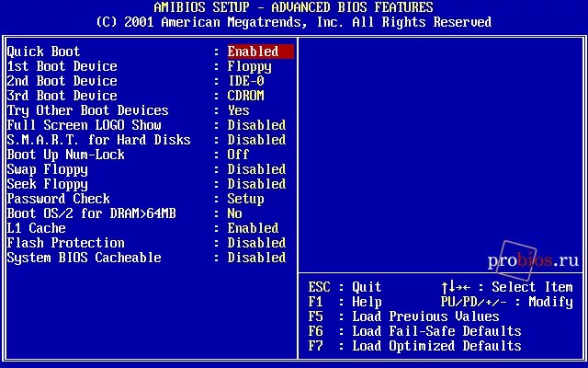Toggle the Disabled value for Seek Floppy
The image size is (588, 368).
[x=257, y=184]
